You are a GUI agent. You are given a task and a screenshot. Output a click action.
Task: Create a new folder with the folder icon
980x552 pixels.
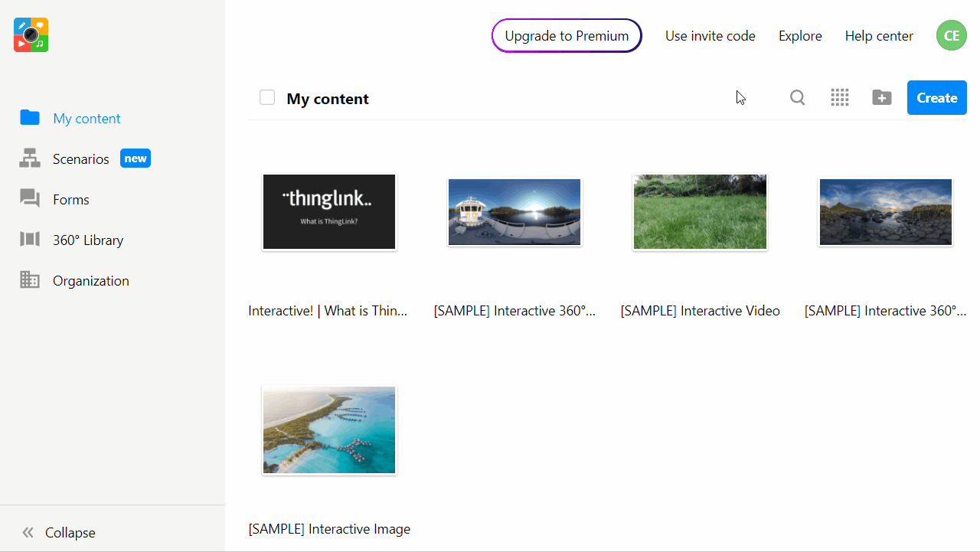click(881, 97)
